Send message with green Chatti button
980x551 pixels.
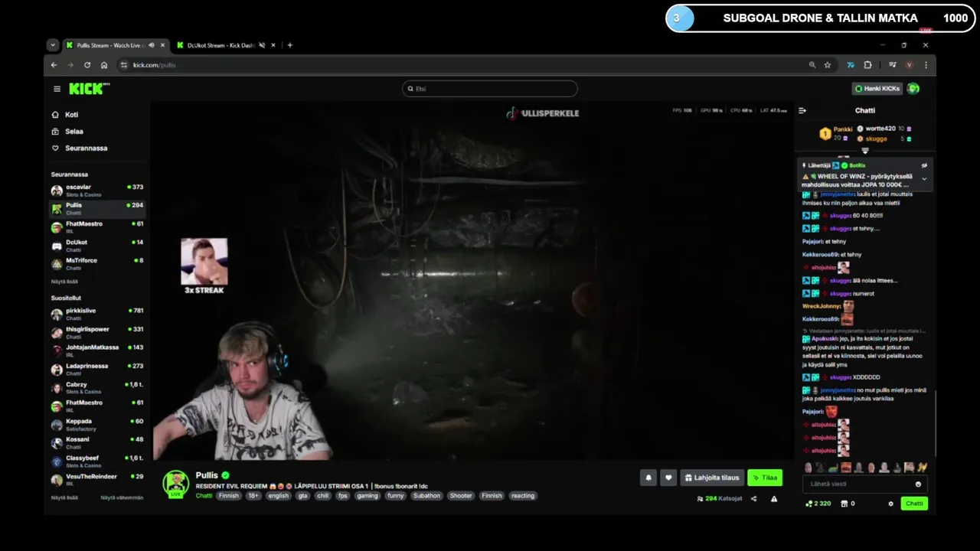tap(914, 504)
